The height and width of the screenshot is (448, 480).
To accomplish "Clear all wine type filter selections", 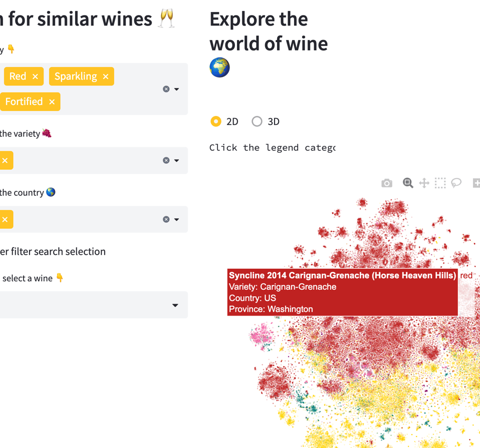I will (166, 89).
